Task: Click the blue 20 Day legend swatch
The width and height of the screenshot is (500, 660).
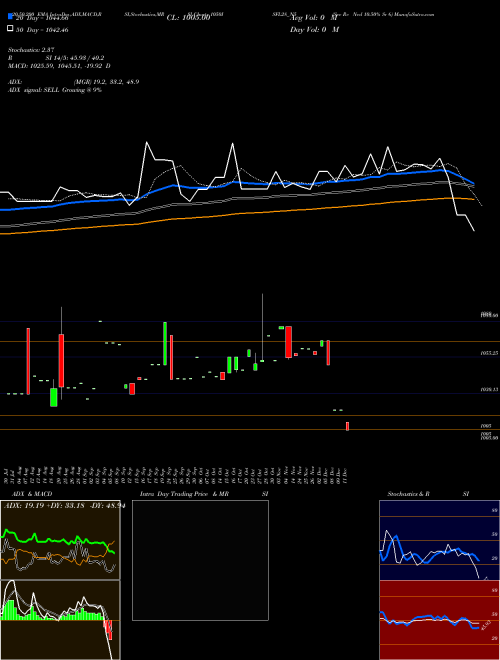Action: [x=11, y=17]
